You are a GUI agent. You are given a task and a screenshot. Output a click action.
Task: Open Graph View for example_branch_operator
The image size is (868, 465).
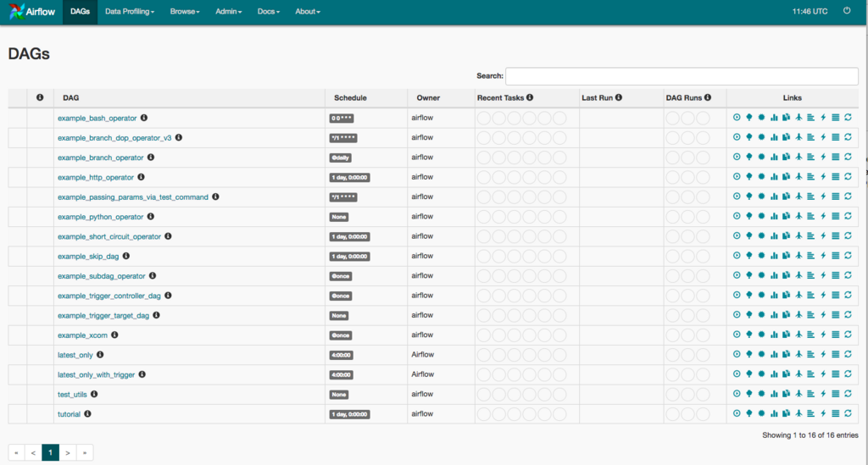coord(761,157)
